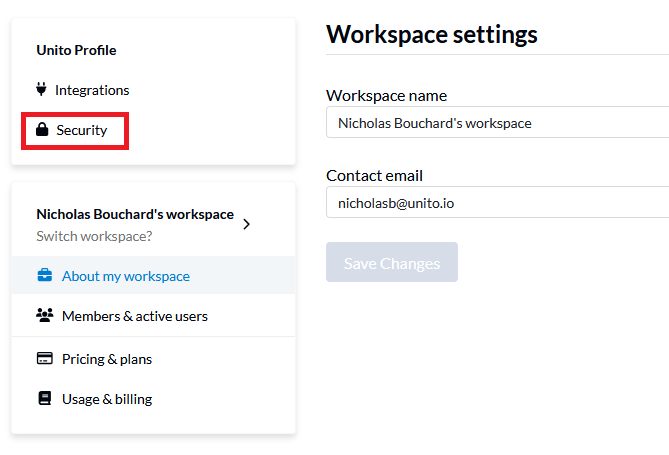The height and width of the screenshot is (455, 669).
Task: Click the plug icon beside Integrations
Action: pos(41,89)
